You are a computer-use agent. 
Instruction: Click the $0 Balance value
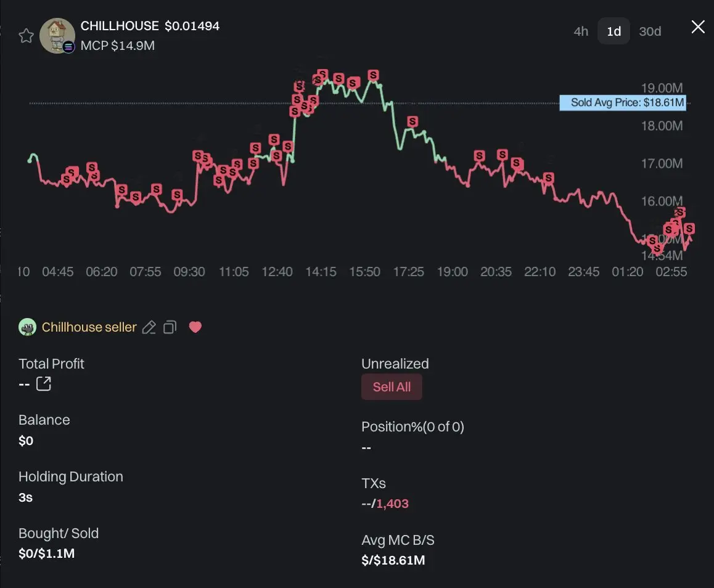click(x=26, y=441)
